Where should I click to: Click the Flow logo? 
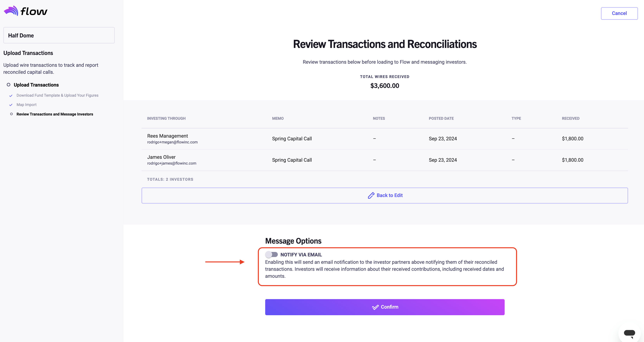pyautogui.click(x=26, y=11)
